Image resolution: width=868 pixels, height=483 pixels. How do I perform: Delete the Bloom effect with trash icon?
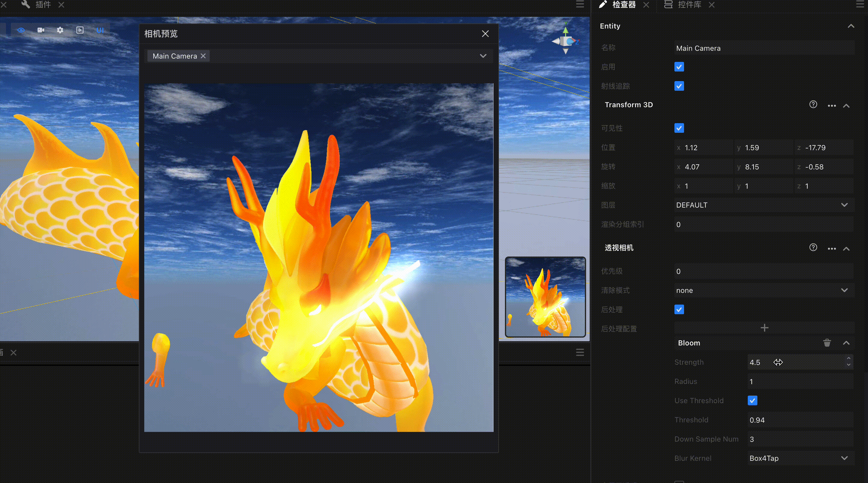(x=827, y=343)
